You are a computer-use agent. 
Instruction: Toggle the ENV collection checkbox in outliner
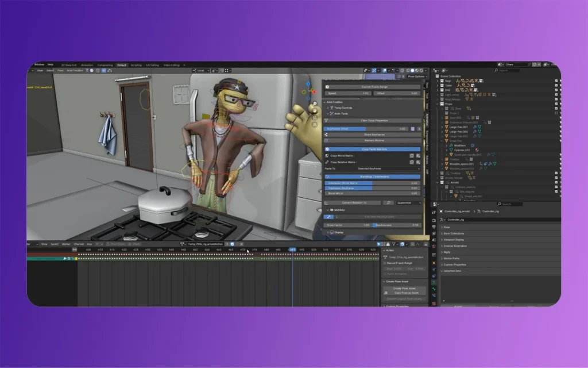point(556,90)
